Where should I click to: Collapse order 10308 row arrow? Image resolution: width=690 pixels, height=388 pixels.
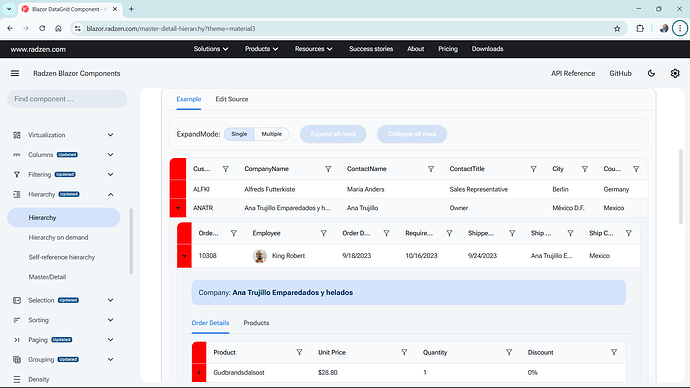click(184, 256)
